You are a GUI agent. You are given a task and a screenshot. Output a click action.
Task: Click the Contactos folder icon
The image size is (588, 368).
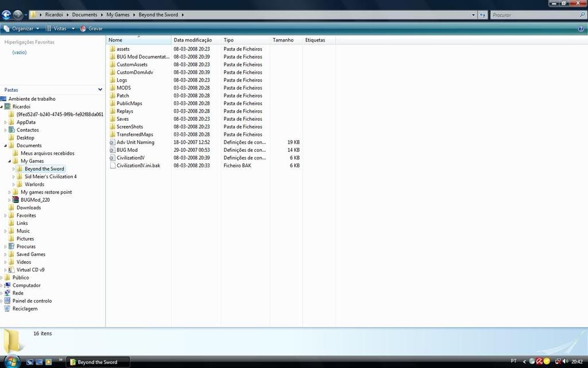11,130
